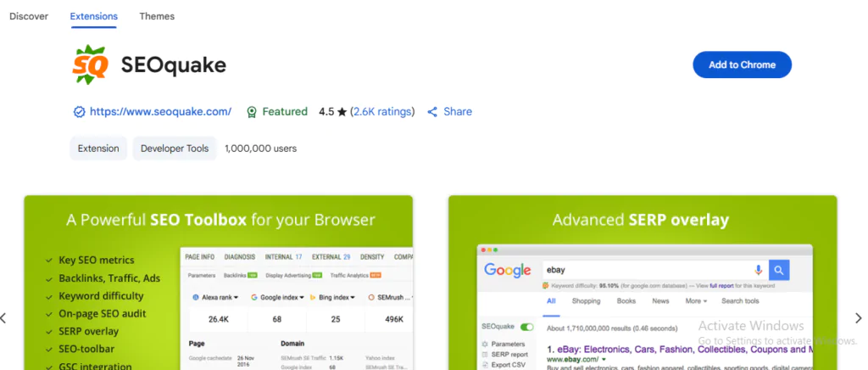Click the Developer Tools category chip

175,149
